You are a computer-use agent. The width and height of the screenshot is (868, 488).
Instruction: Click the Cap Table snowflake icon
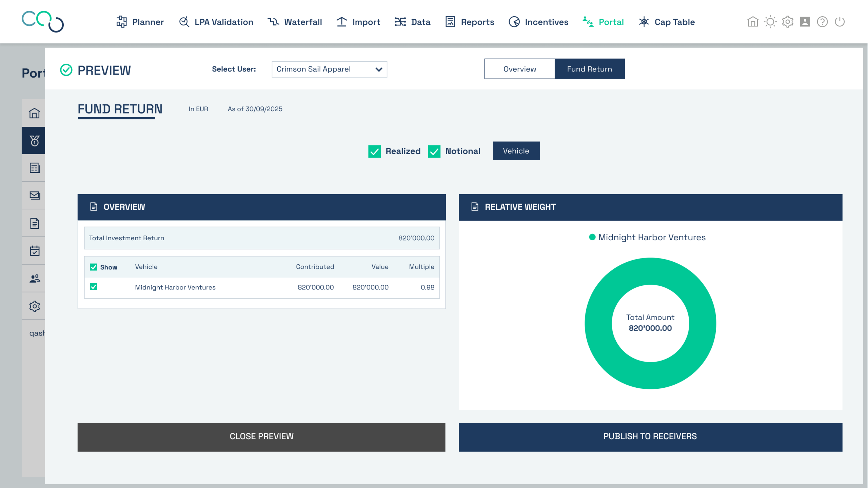tap(644, 22)
